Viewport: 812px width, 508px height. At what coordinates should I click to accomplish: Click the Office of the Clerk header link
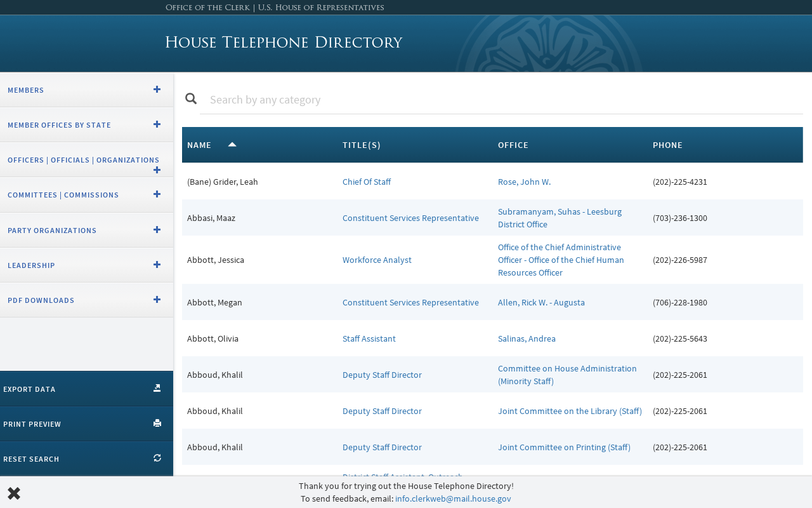point(275,8)
